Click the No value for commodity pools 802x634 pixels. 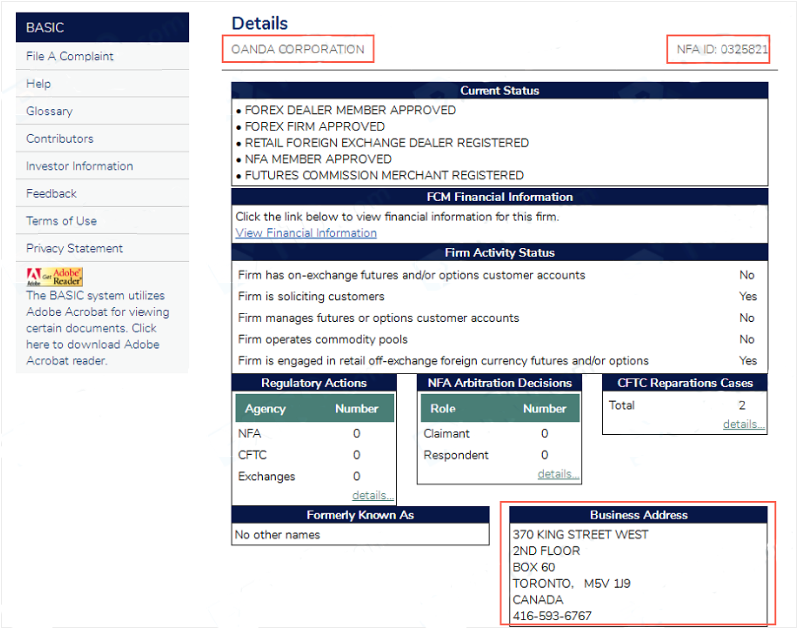click(747, 339)
